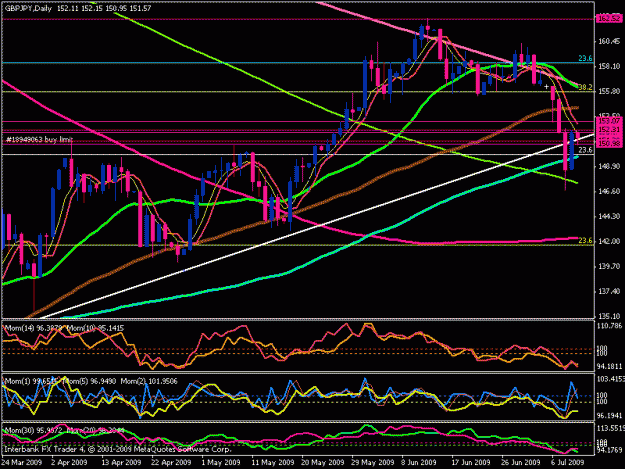Select the Mom(5) 96.9490 indicator label

click(x=89, y=381)
